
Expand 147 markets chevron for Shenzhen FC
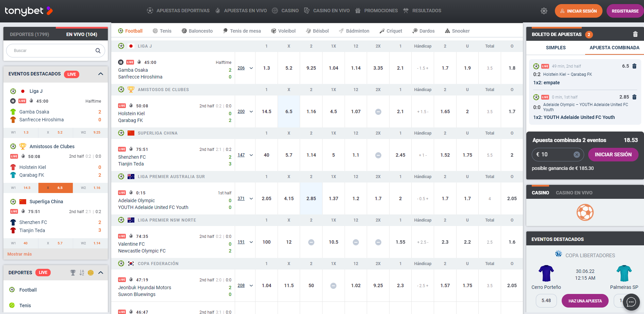[251, 155]
